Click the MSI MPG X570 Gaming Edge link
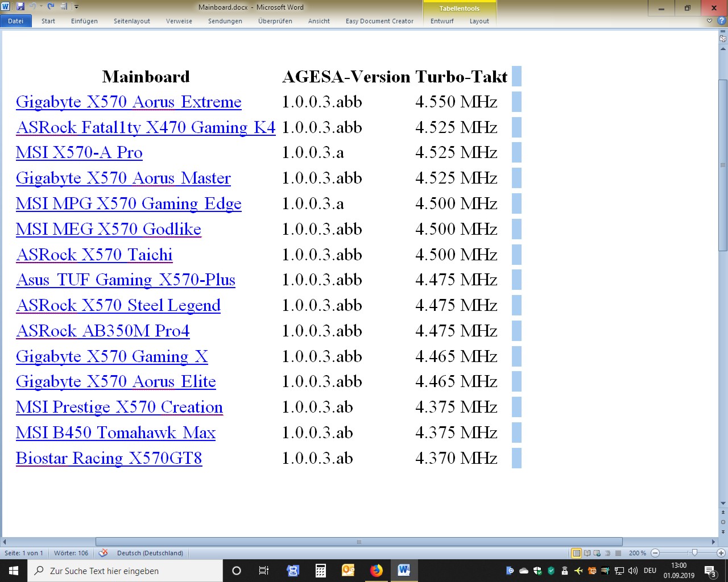 pos(129,203)
